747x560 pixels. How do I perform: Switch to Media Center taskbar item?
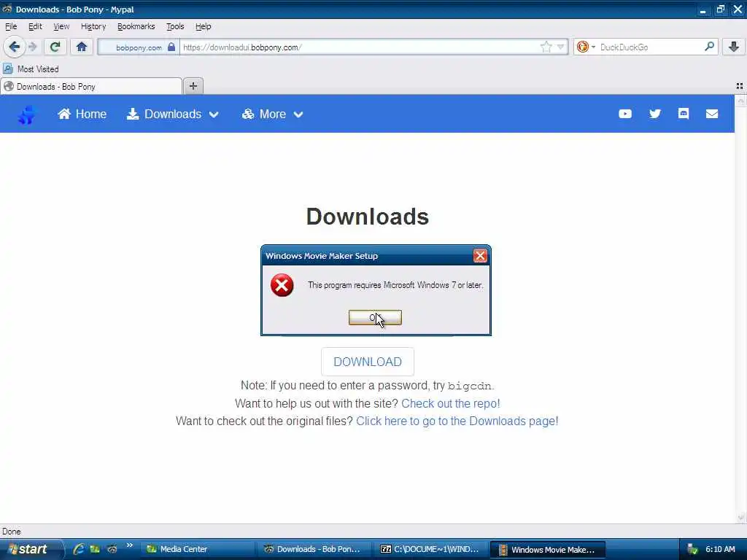click(x=197, y=550)
